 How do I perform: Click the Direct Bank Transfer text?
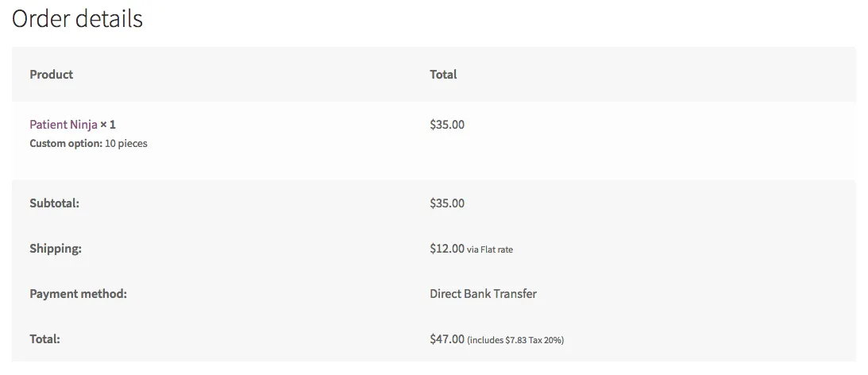(x=483, y=294)
